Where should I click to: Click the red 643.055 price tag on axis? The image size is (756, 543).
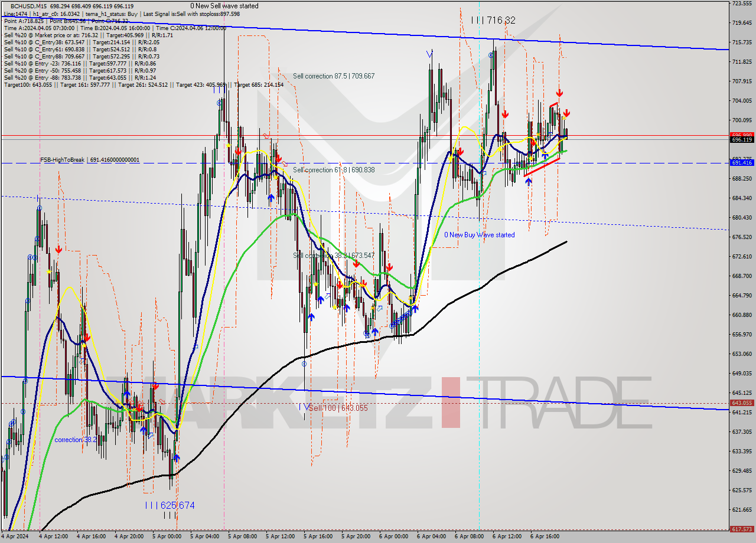(x=742, y=403)
